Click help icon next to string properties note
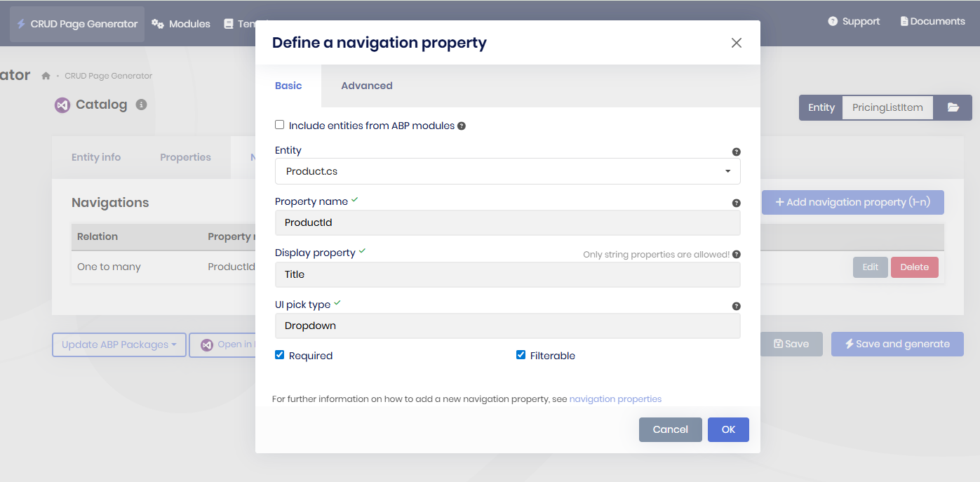Viewport: 980px width, 482px height. (736, 255)
